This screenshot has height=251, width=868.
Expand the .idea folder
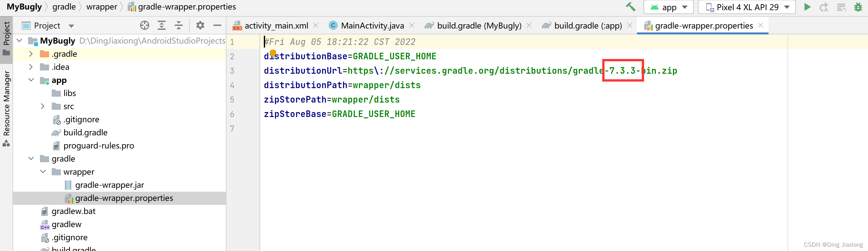31,67
